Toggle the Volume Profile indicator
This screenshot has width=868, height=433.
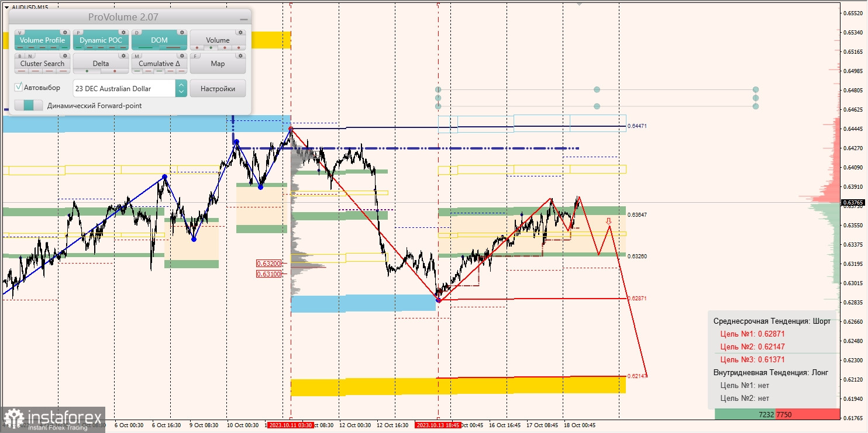point(42,40)
